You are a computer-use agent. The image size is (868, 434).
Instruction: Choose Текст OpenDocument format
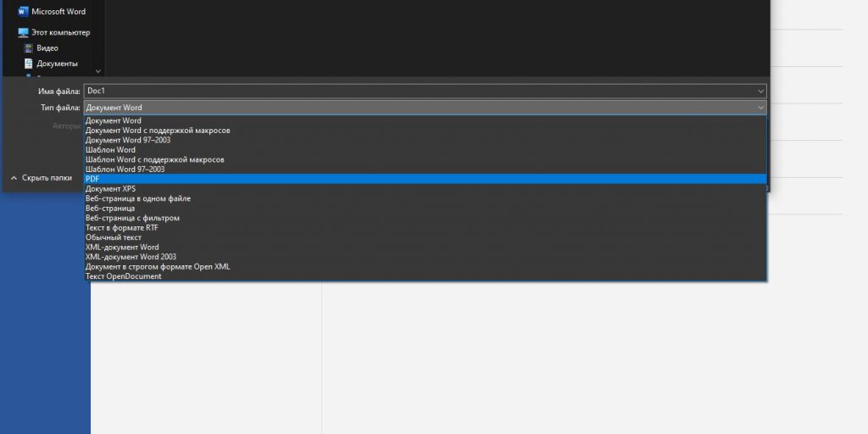click(x=426, y=276)
